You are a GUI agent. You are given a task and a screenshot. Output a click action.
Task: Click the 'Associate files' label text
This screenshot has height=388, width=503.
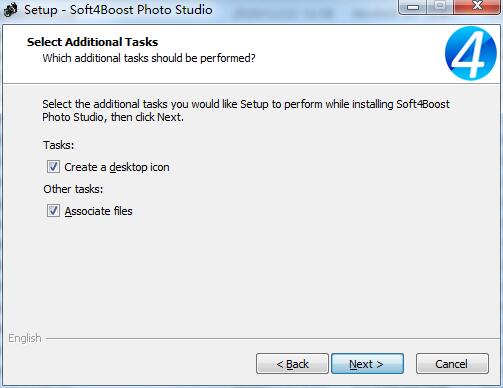(x=98, y=211)
